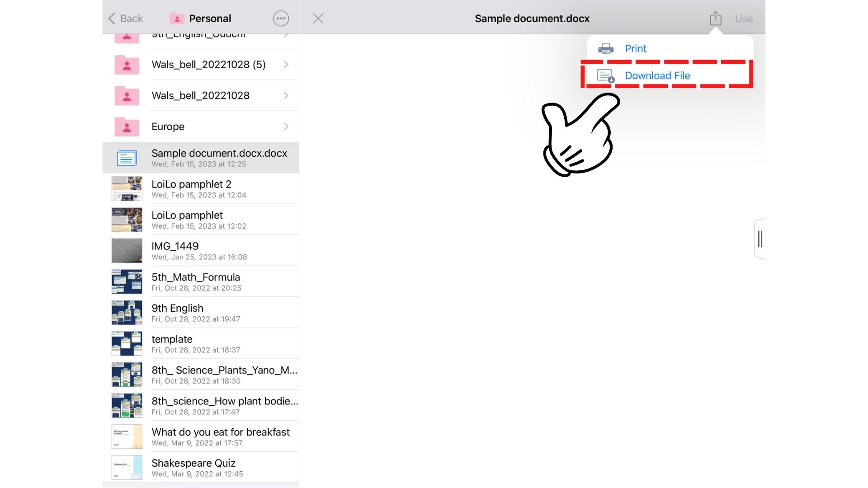
Task: Grab the side panel handle on the right edge
Action: [760, 239]
